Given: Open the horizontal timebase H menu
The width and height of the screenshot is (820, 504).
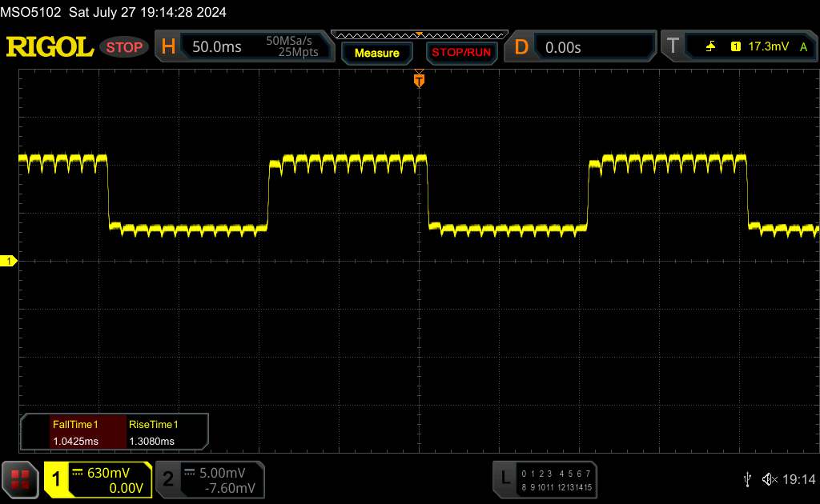Looking at the screenshot, I should coord(168,46).
